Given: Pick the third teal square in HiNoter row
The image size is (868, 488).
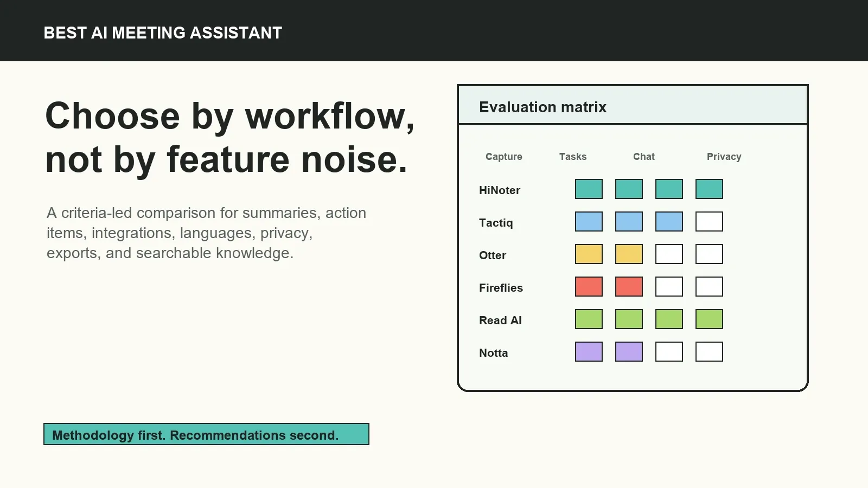Looking at the screenshot, I should click(669, 189).
